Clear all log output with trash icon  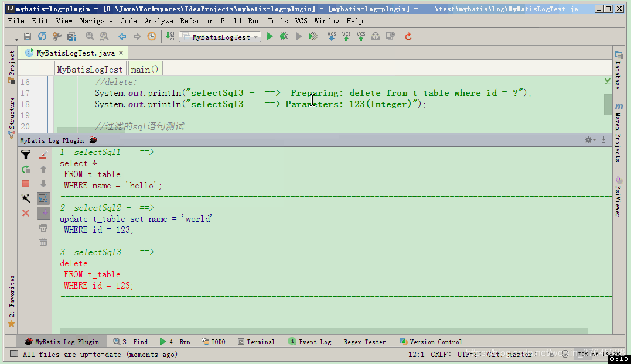point(43,242)
